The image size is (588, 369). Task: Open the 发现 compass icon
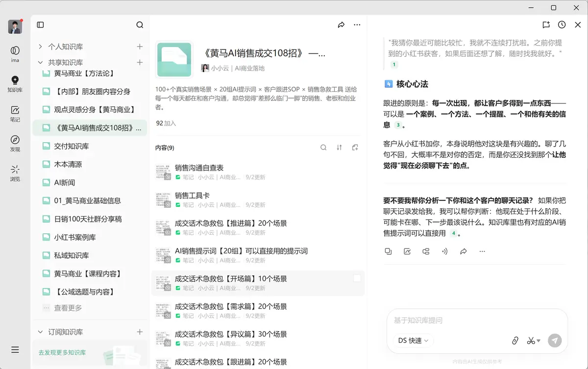pos(15,143)
